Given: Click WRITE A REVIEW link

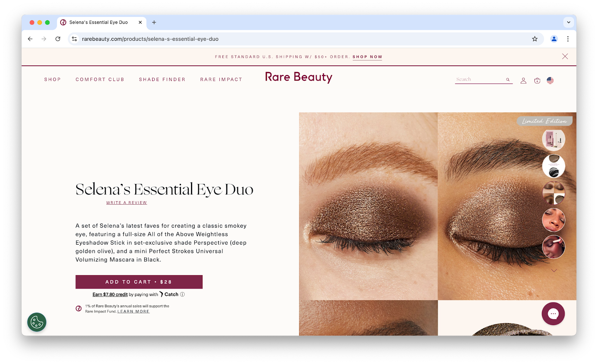Looking at the screenshot, I should point(126,203).
